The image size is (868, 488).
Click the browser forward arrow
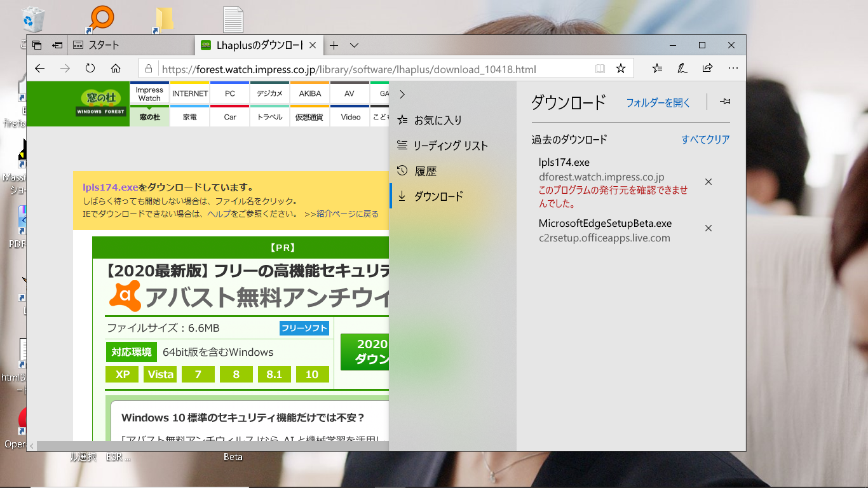(65, 69)
